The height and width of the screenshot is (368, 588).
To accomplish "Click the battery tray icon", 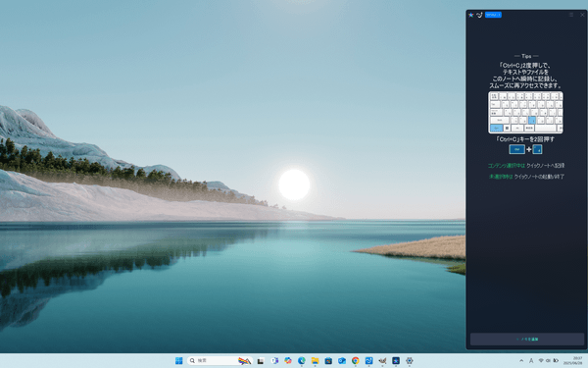I will pyautogui.click(x=556, y=361).
